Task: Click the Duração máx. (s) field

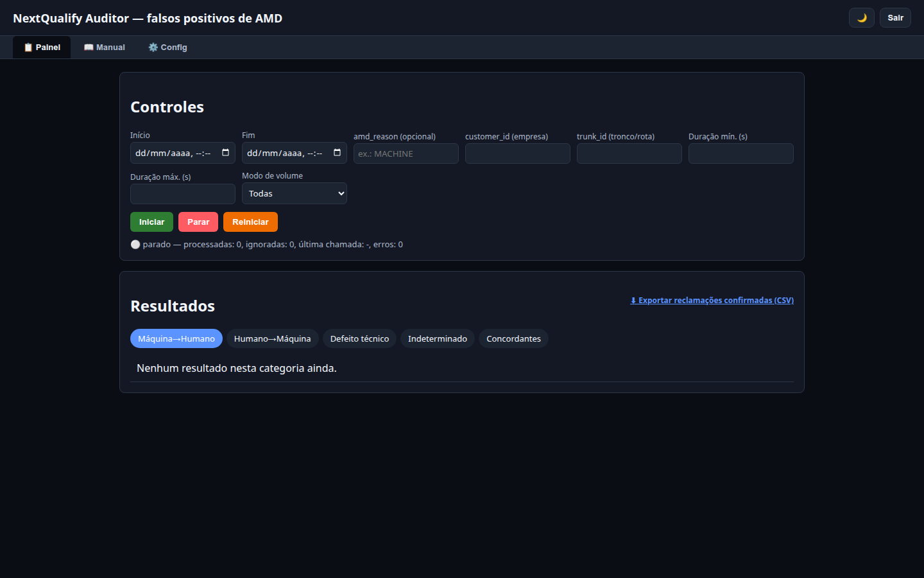Action: pyautogui.click(x=183, y=194)
